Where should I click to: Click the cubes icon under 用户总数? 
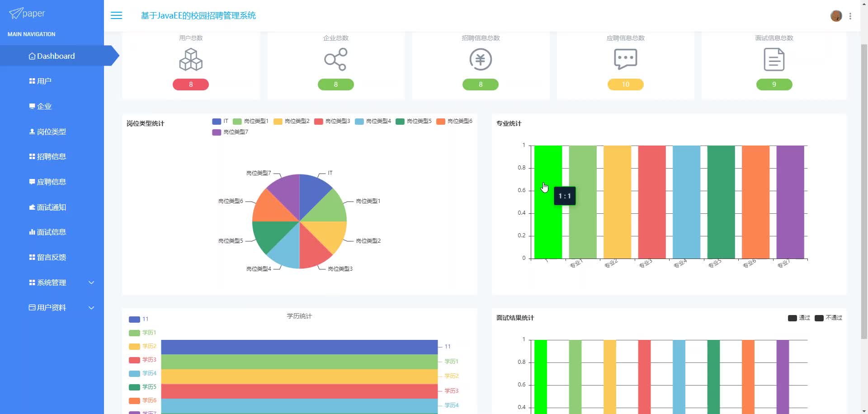[x=191, y=59]
